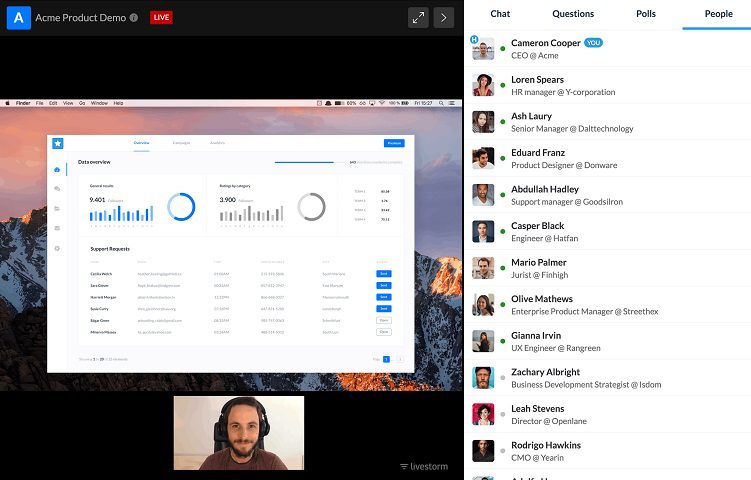The width and height of the screenshot is (751, 480).
Task: Click Send button in Harriett Morgan row
Action: pyautogui.click(x=384, y=297)
